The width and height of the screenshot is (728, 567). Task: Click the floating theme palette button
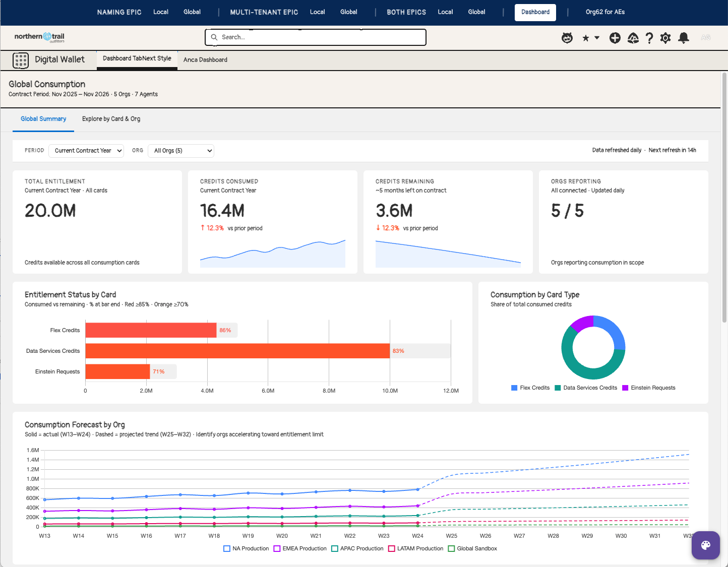706,545
